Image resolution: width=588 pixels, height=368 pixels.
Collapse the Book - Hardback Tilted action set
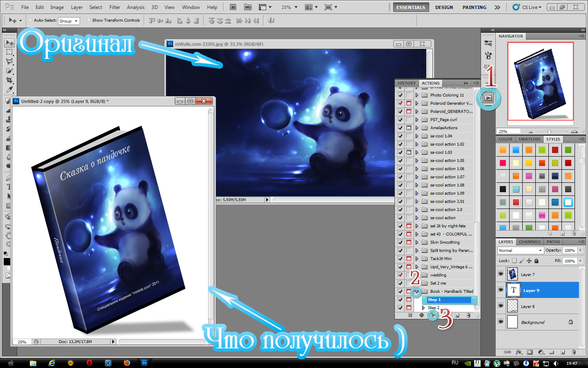coord(416,292)
